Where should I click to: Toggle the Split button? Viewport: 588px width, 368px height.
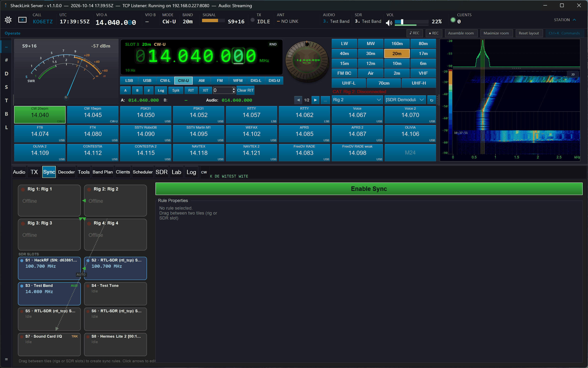tap(176, 90)
